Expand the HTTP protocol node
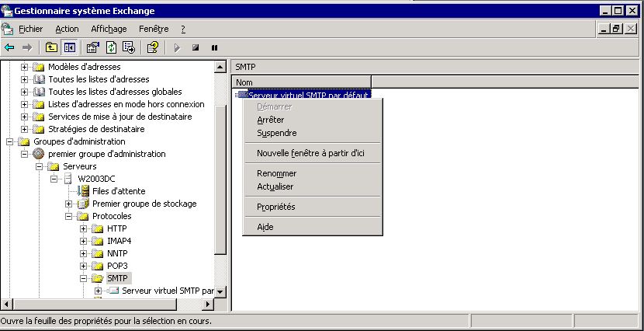 click(x=83, y=228)
